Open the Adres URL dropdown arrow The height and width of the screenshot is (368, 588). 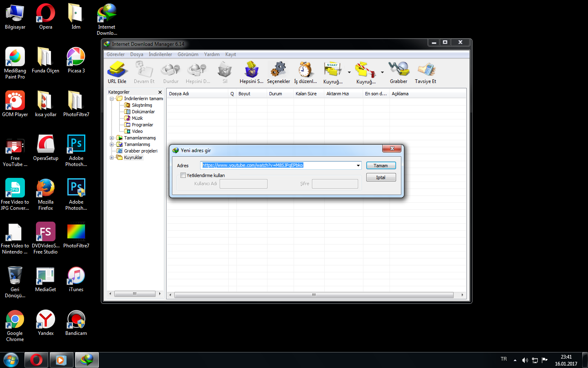pyautogui.click(x=358, y=166)
